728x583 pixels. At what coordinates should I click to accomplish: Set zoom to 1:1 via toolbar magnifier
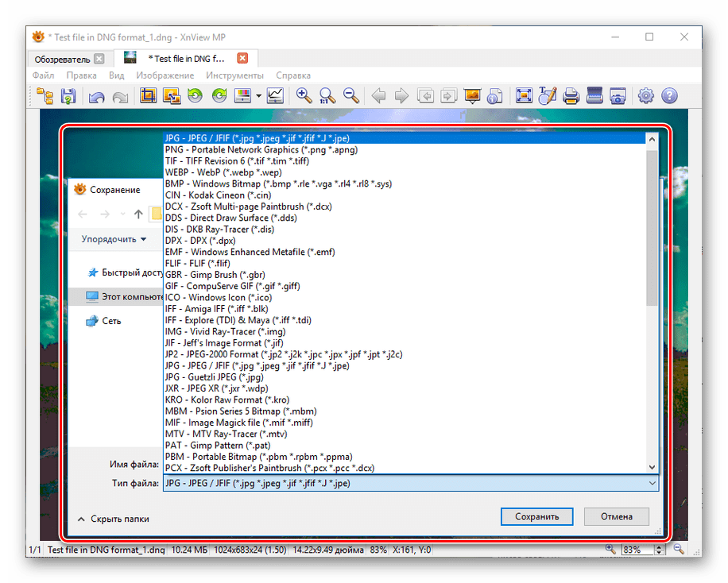coord(327,96)
